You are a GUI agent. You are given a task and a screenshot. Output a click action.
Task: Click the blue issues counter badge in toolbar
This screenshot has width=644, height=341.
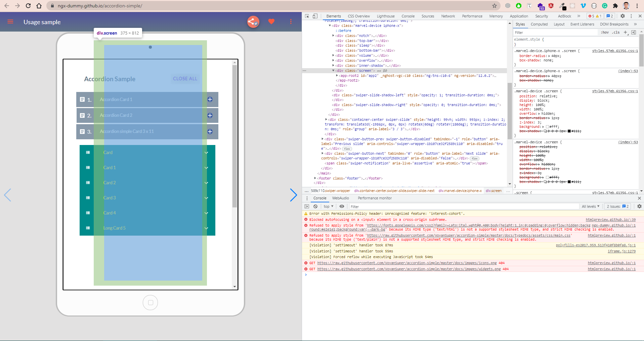pyautogui.click(x=610, y=16)
